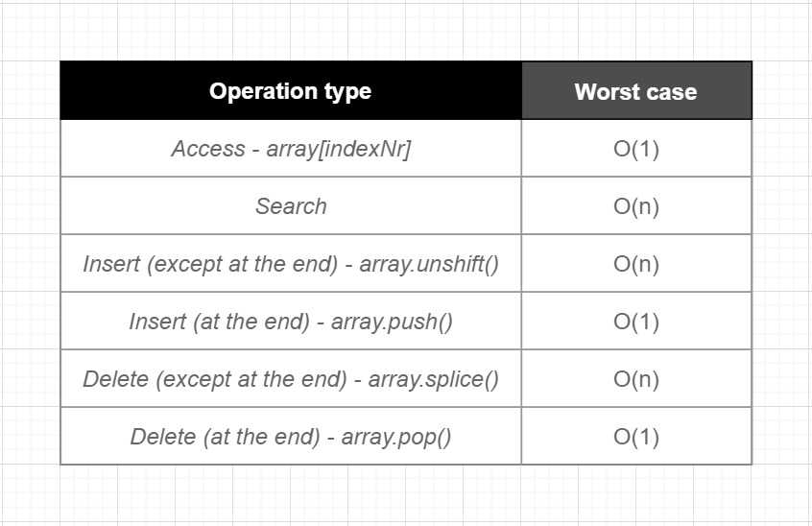Select the Search operation cell
The image size is (812, 526).
291,205
